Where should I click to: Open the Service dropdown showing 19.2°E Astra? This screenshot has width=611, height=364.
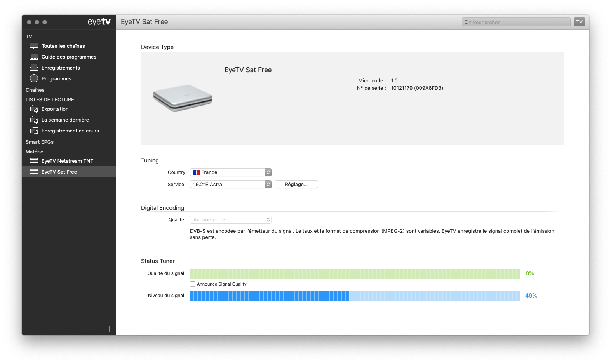click(x=231, y=184)
